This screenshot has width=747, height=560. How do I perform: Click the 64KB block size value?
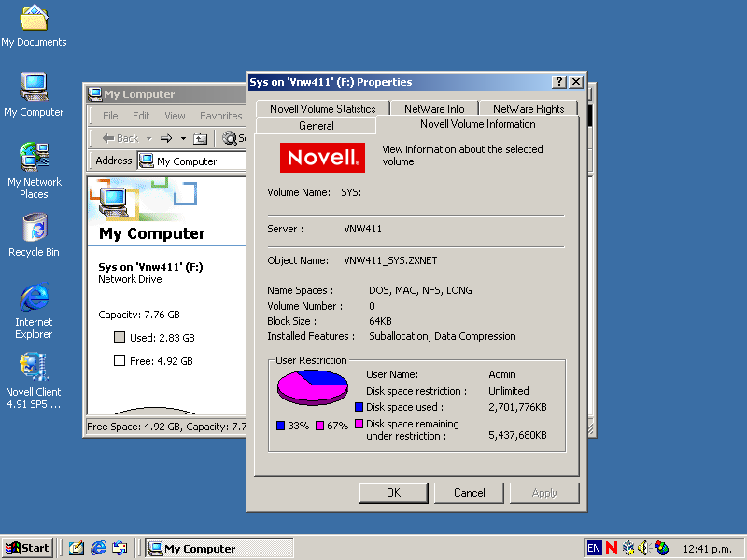tap(380, 321)
